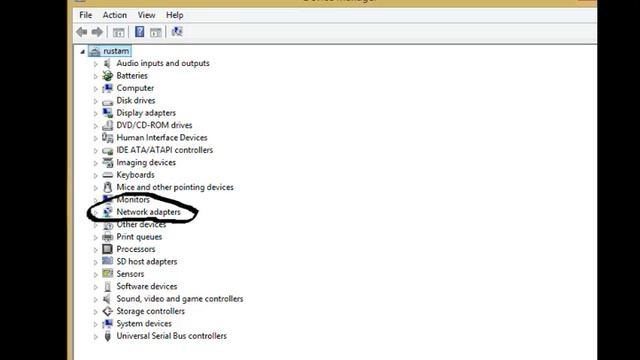
Task: Expand the Batteries arrow
Action: (x=96, y=76)
